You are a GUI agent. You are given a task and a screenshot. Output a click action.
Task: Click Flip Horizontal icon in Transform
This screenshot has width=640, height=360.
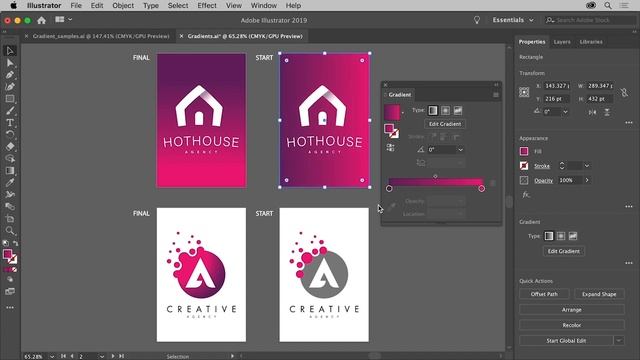[x=592, y=112]
